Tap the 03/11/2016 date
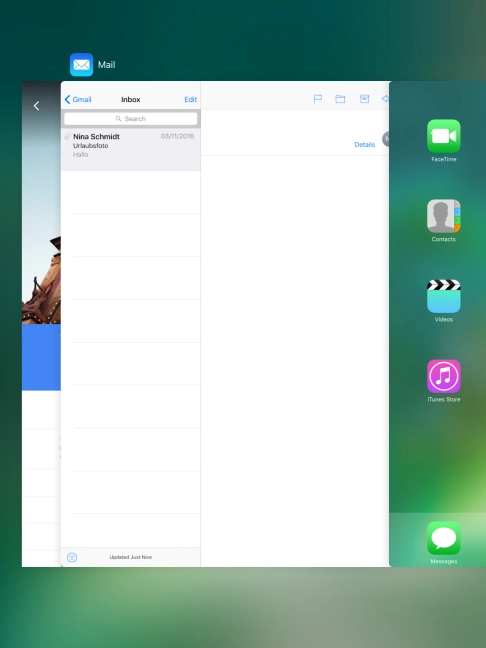The width and height of the screenshot is (486, 648). (177, 136)
